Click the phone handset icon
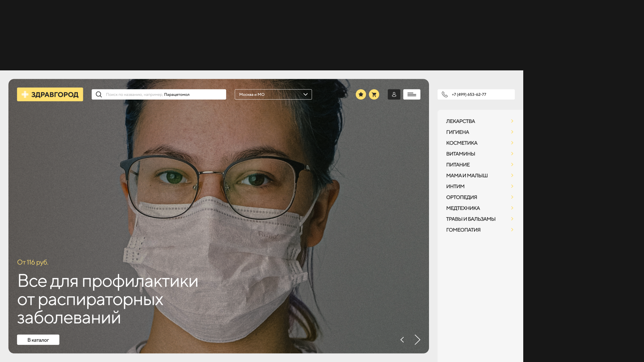644x362 pixels. [x=445, y=95]
